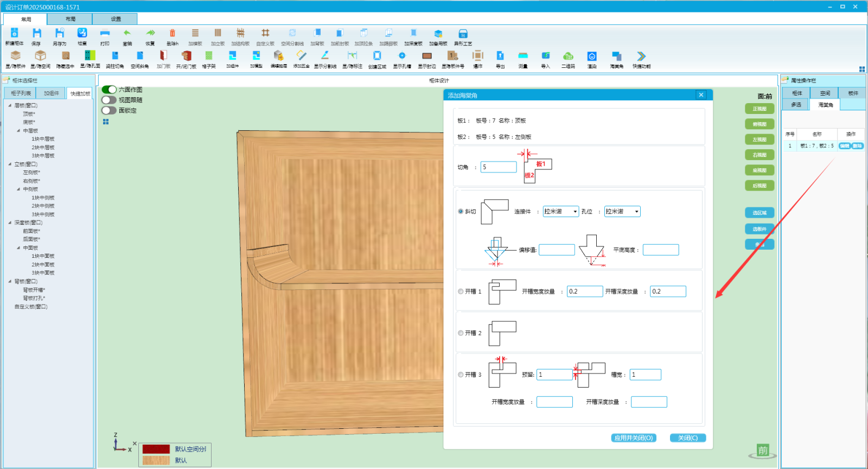This screenshot has width=868, height=469.
Task: Click the 爆炸 explode view icon
Action: tap(478, 55)
